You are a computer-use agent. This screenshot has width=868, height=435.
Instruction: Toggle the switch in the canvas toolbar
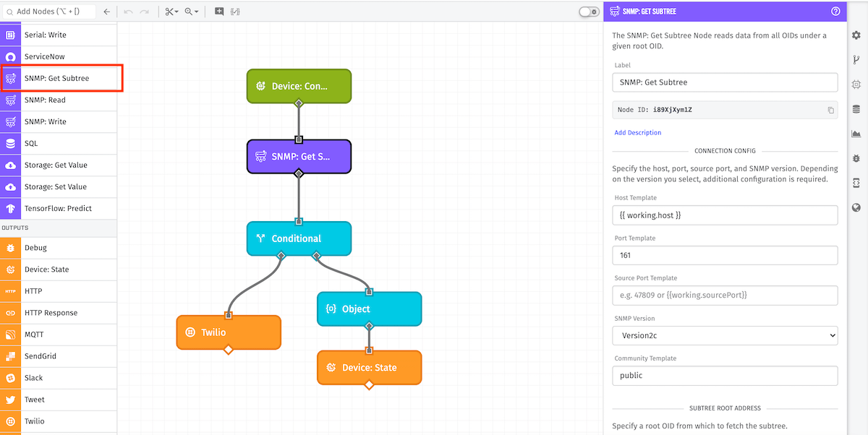click(x=589, y=12)
